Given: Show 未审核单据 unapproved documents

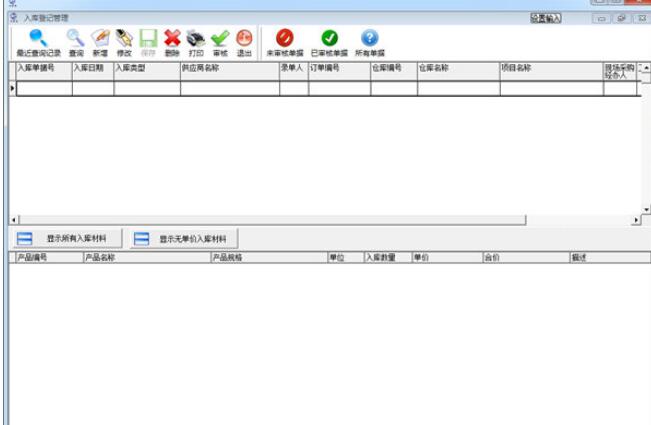Looking at the screenshot, I should (285, 43).
